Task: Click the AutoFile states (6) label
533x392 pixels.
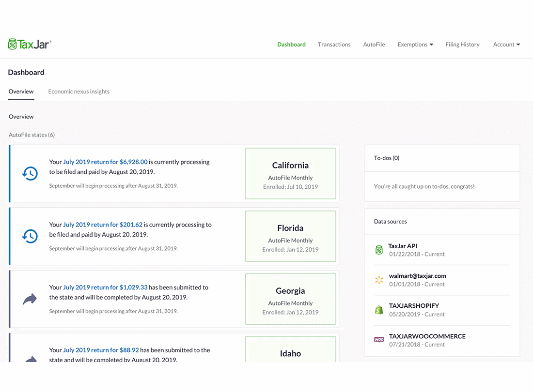Action: point(31,135)
